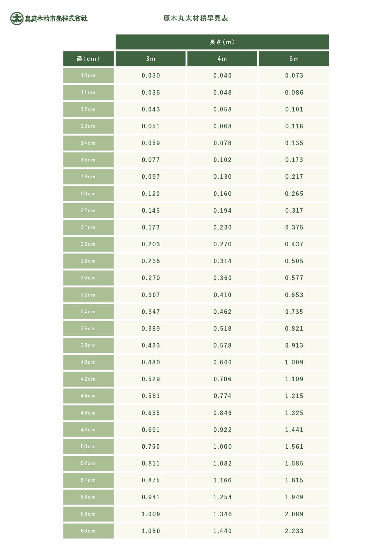Viewport: 392px width, 554px height.
Task: Select the 0.577 cell in the 30cm row
Action: pyautogui.click(x=294, y=278)
